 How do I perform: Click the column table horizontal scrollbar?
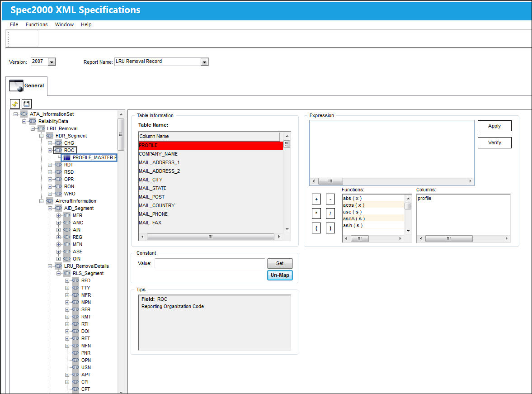pos(210,237)
